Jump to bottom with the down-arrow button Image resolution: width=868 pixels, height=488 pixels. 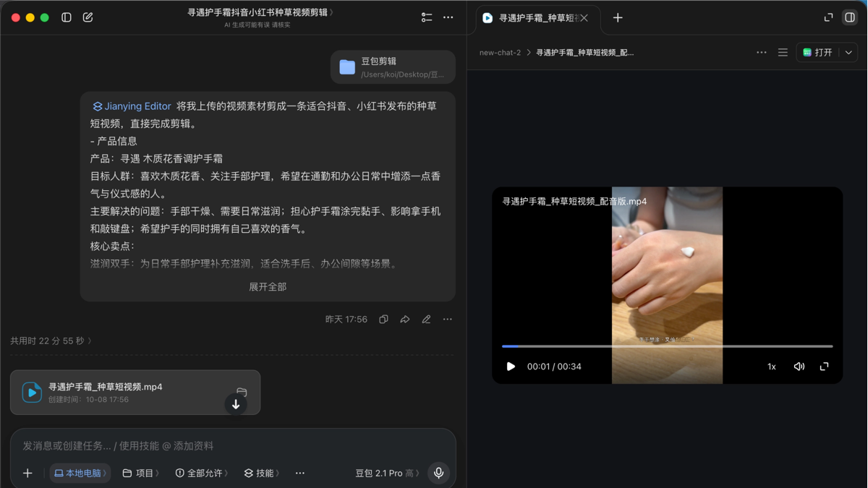coord(236,405)
